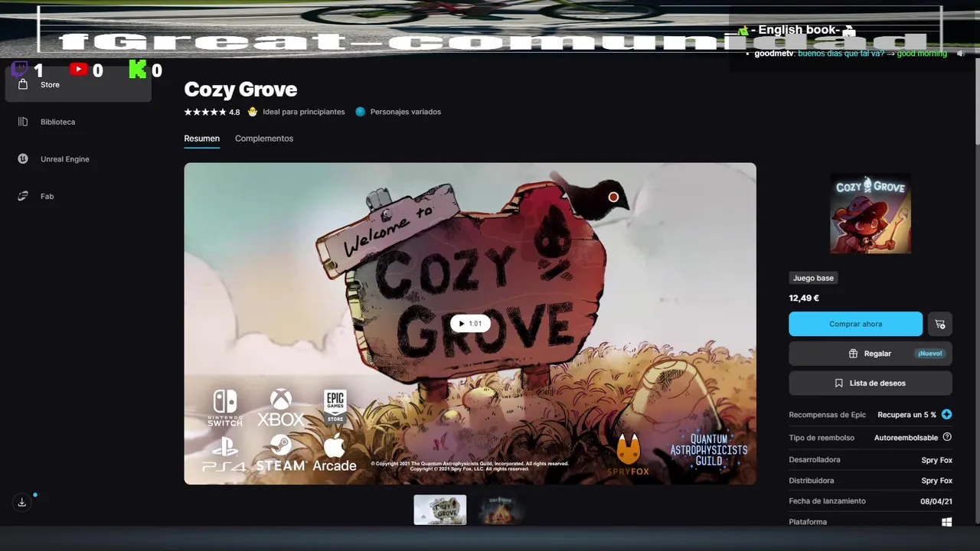Click the Lista de deseos button
Screen dimensions: 980x551
pyautogui.click(x=871, y=383)
